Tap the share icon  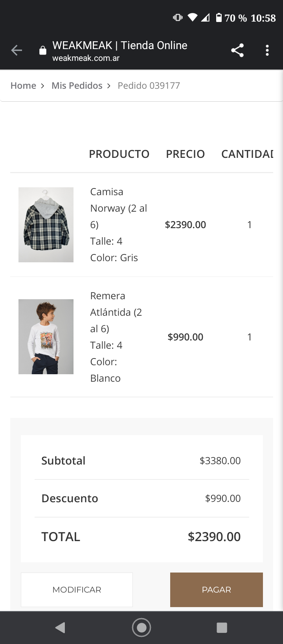click(237, 50)
